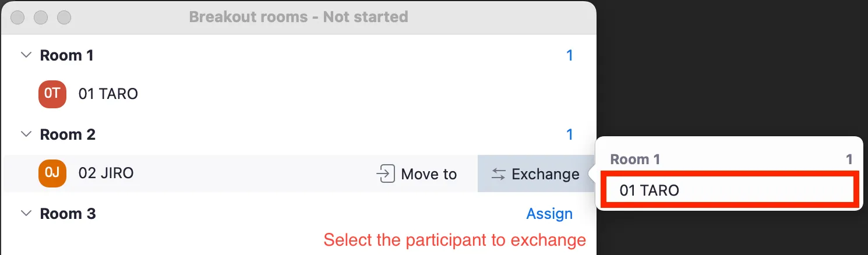Select the Room 2 heading label
The image size is (868, 255).
pyautogui.click(x=68, y=134)
